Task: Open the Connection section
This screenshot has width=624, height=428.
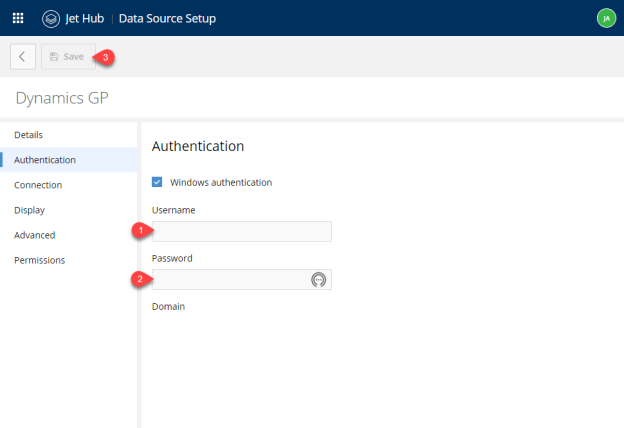Action: pos(68,185)
